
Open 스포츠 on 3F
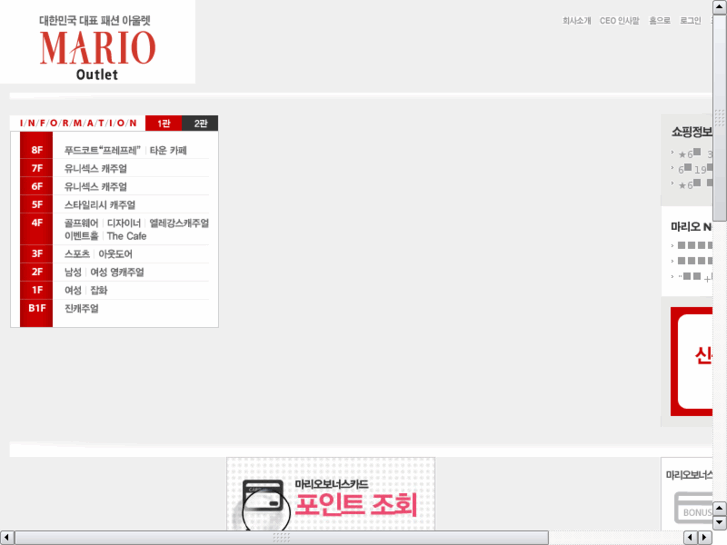tap(77, 254)
